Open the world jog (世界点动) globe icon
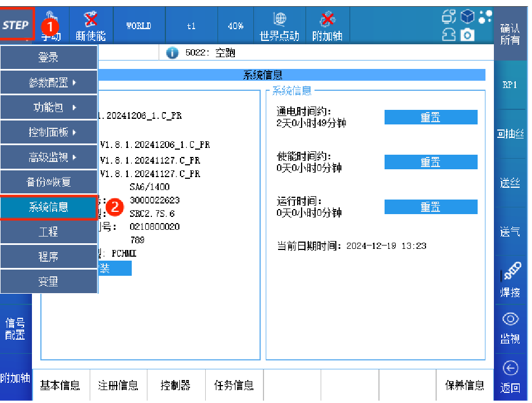The image size is (532, 403). pyautogui.click(x=279, y=26)
